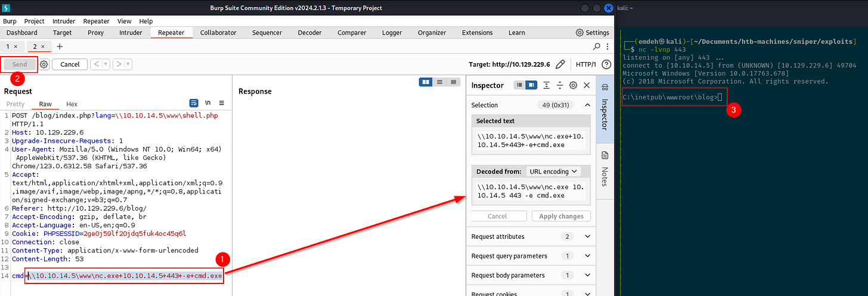The height and width of the screenshot is (296, 868).
Task: Click Apply changes in Inspector
Action: click(x=561, y=216)
